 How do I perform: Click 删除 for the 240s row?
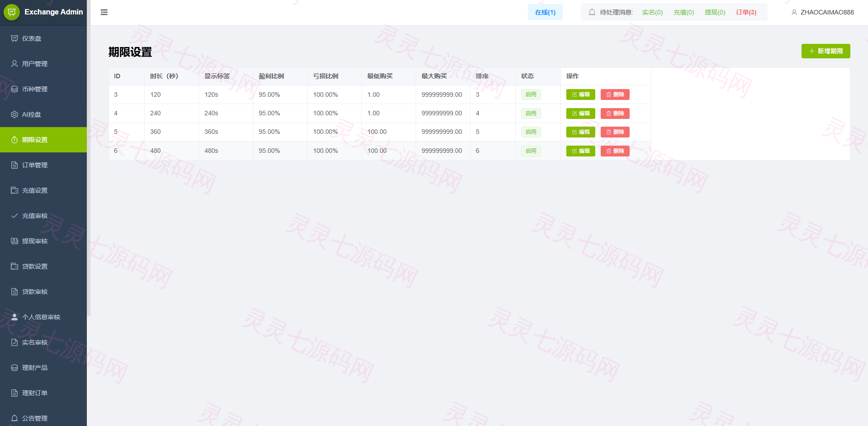pos(615,114)
